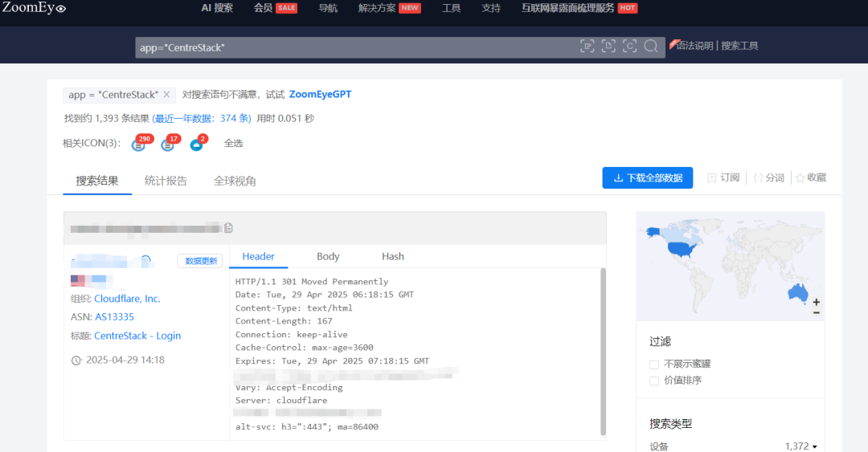Click the "Server: cloudflare" header line

(281, 401)
